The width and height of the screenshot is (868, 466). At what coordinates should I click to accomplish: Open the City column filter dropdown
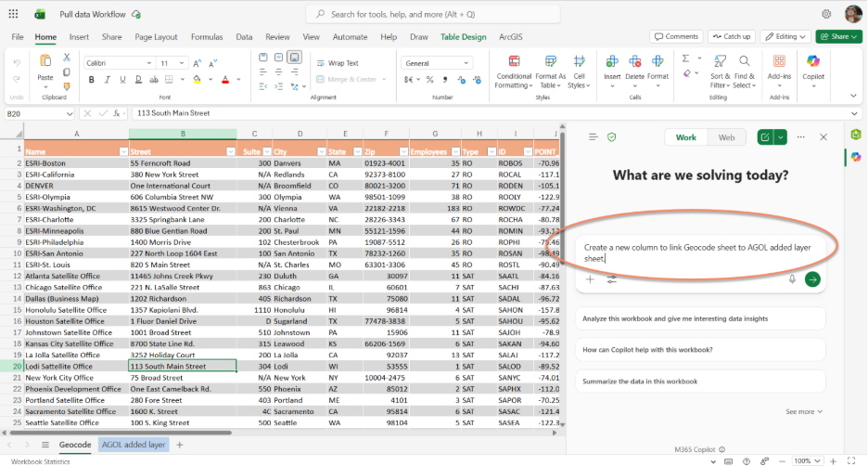coord(321,152)
